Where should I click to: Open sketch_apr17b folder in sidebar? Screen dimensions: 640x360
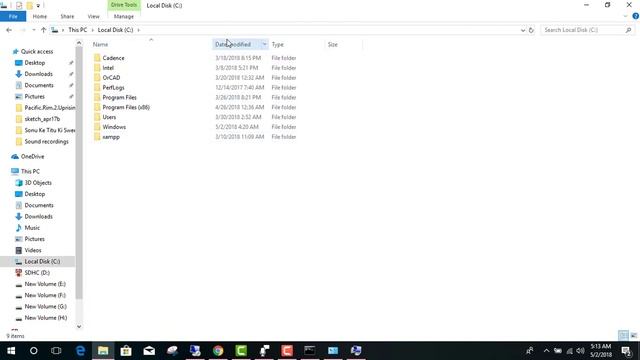(42, 119)
